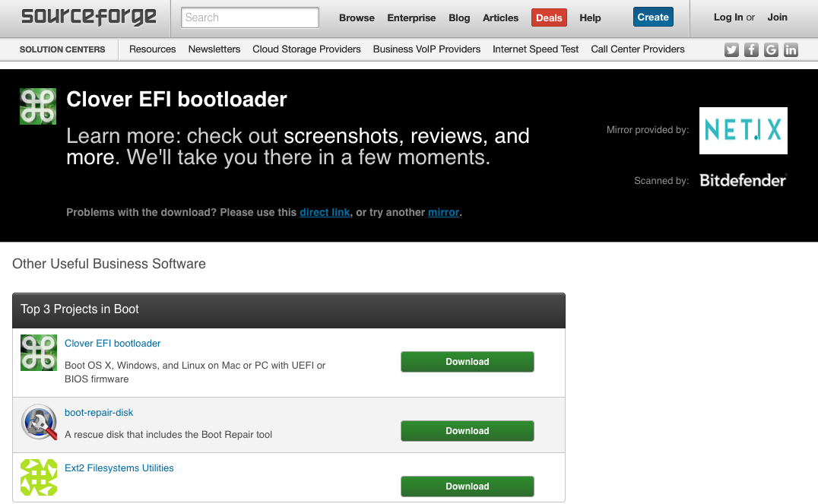This screenshot has height=504, width=818.
Task: Click the NETIX mirror logo
Action: pyautogui.click(x=743, y=131)
